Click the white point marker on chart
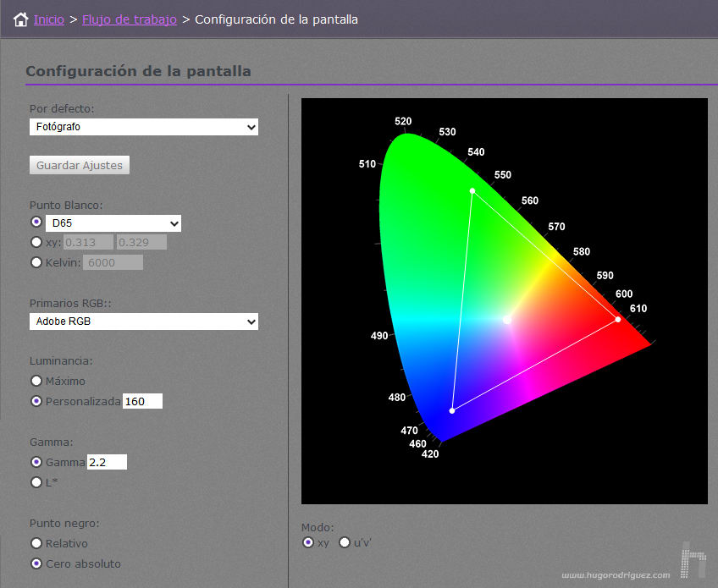Image resolution: width=718 pixels, height=588 pixels. coord(507,320)
